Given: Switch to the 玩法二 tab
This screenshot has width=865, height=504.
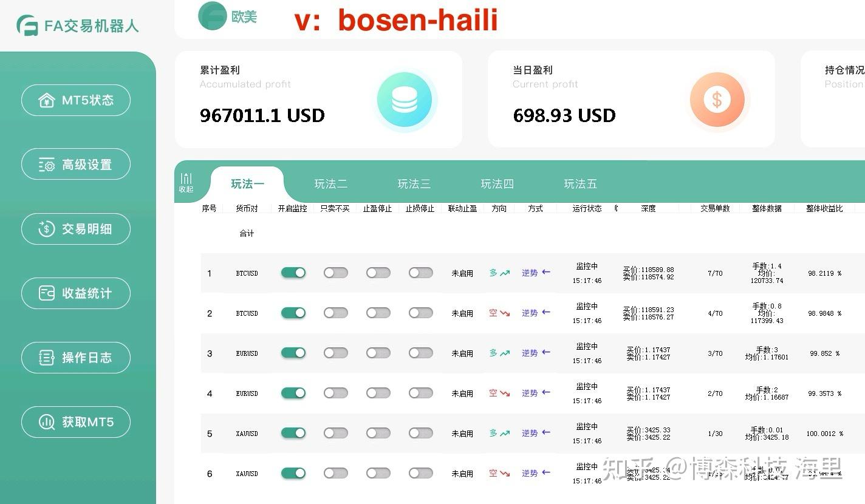Looking at the screenshot, I should click(330, 183).
